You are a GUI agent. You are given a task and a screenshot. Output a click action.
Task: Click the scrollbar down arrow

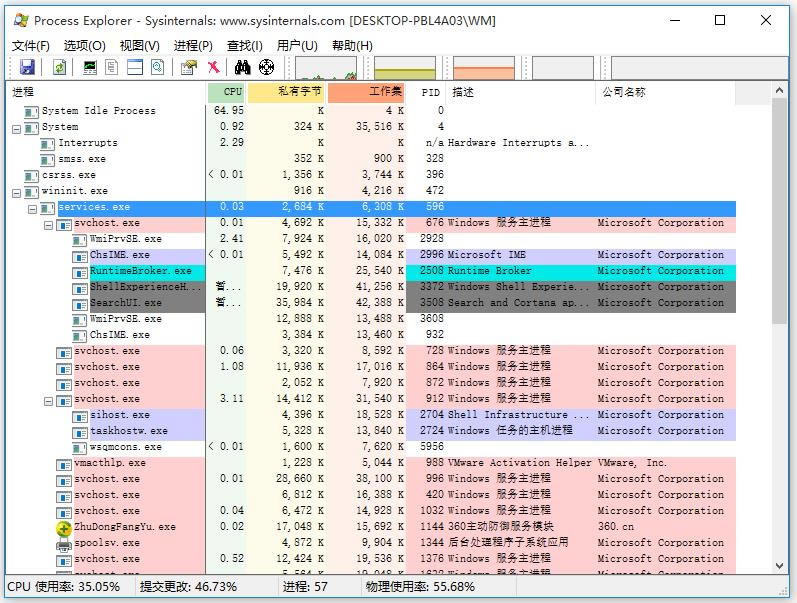(x=779, y=566)
